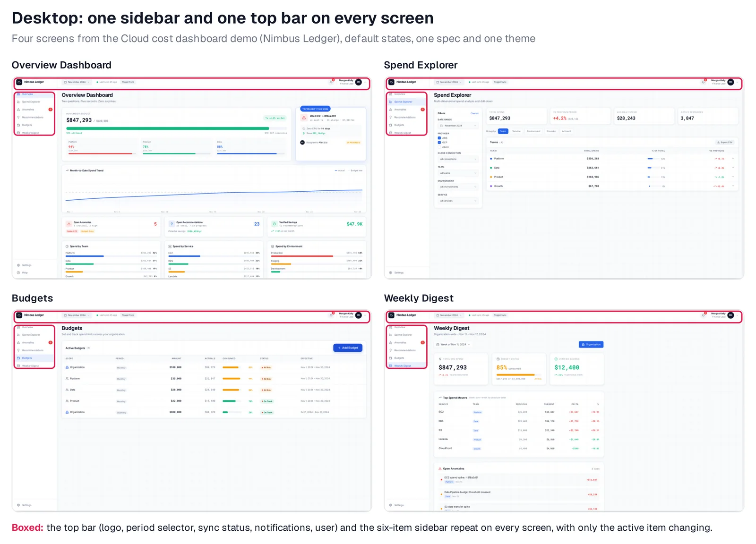Click the Open Anomalies triangle icon on Overview Dashboard

click(x=69, y=224)
